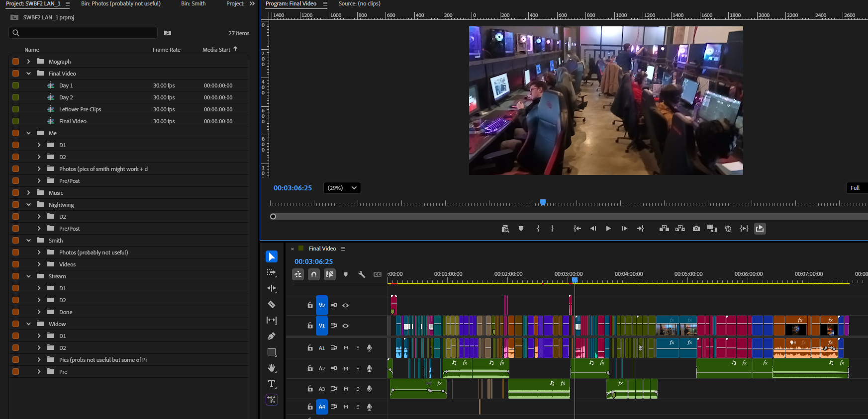The height and width of the screenshot is (419, 868).
Task: Mute audio track A1
Action: (346, 348)
